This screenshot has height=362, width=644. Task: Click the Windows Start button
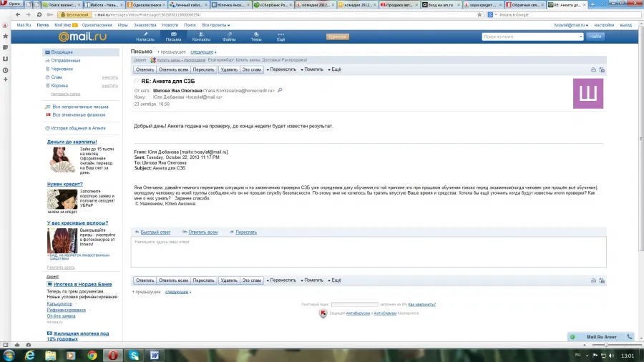pos(9,356)
